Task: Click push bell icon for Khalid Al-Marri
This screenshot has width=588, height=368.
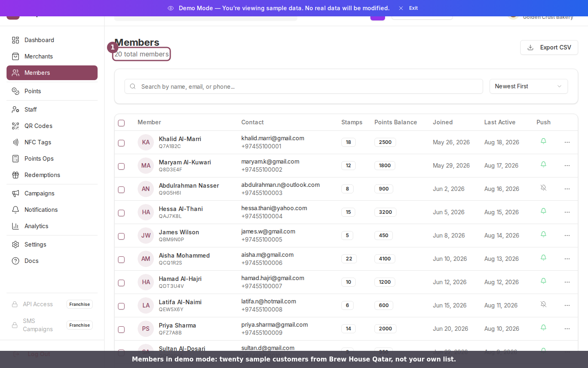Action: (543, 141)
